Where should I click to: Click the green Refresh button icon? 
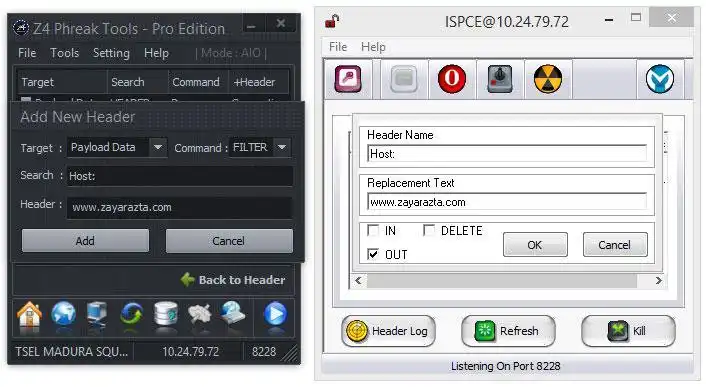point(485,331)
